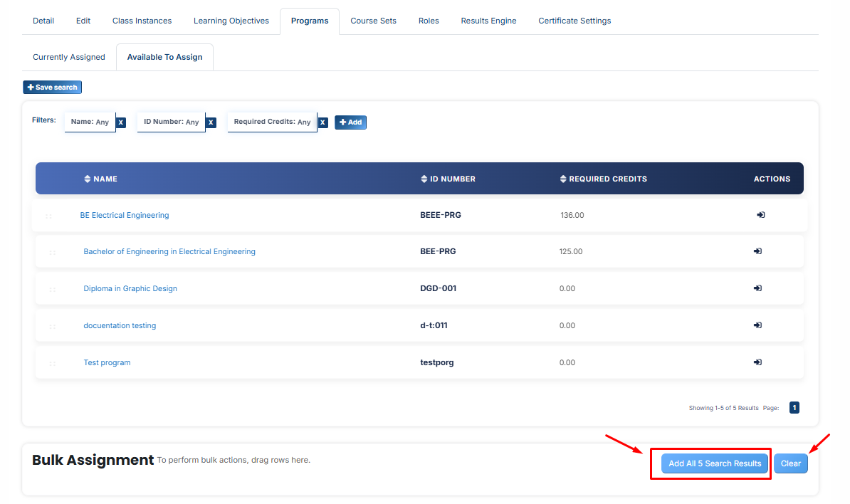Assign Bachelor of Engineering in Electrical Engineering icon
850x504 pixels.
tap(757, 251)
